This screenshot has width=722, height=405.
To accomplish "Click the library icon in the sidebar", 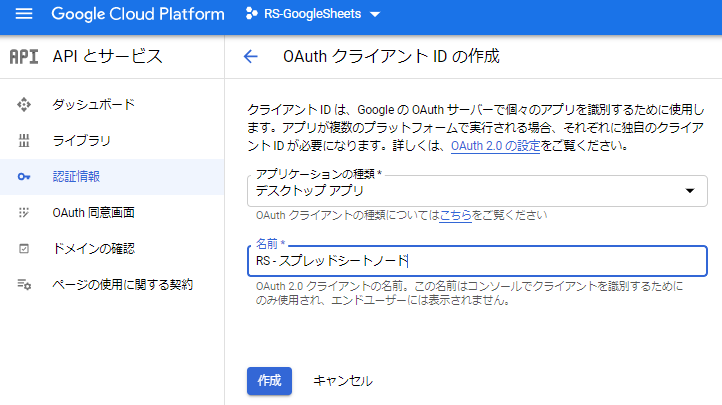I will coord(24,140).
